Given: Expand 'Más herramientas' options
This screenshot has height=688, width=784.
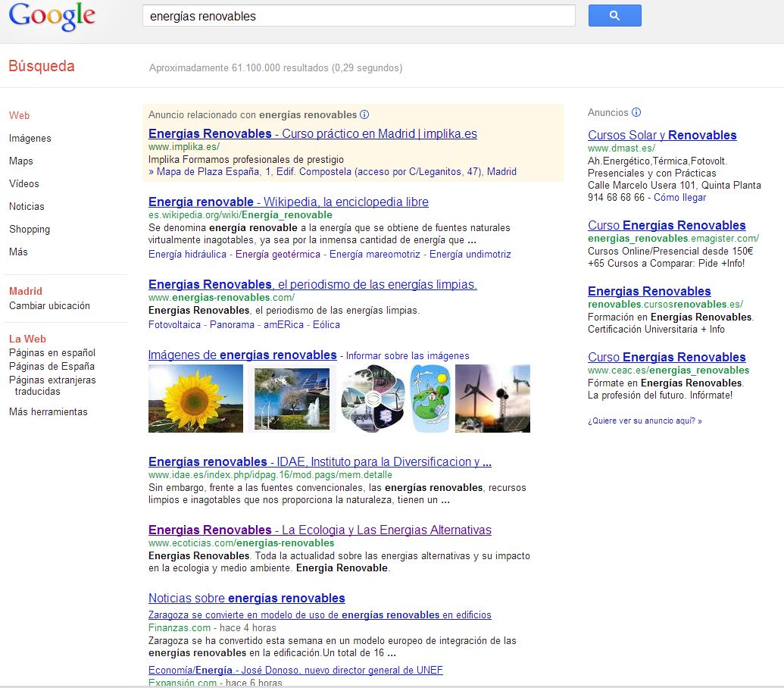Looking at the screenshot, I should tap(48, 412).
